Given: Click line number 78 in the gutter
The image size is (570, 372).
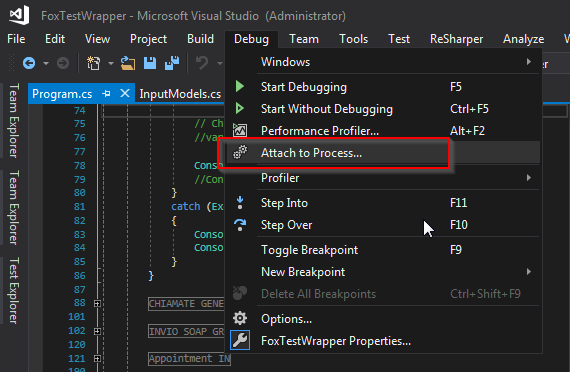Looking at the screenshot, I should (x=80, y=165).
